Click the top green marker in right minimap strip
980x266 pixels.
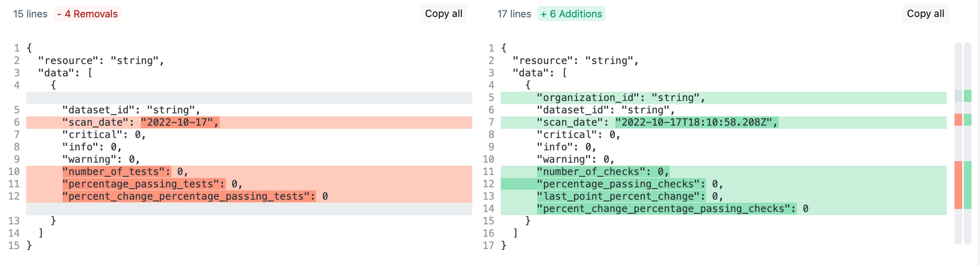[968, 96]
